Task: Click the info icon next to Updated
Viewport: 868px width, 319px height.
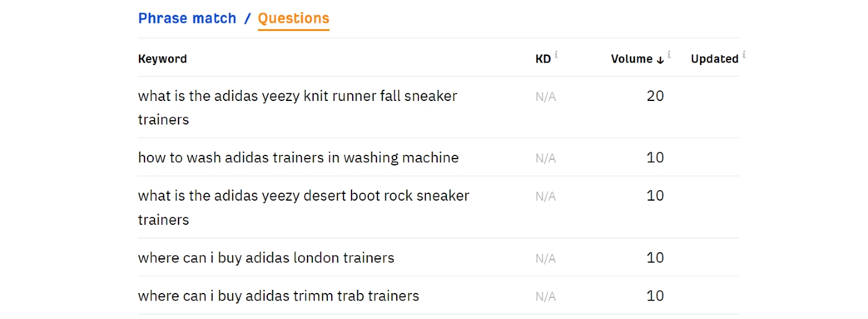Action: click(743, 55)
